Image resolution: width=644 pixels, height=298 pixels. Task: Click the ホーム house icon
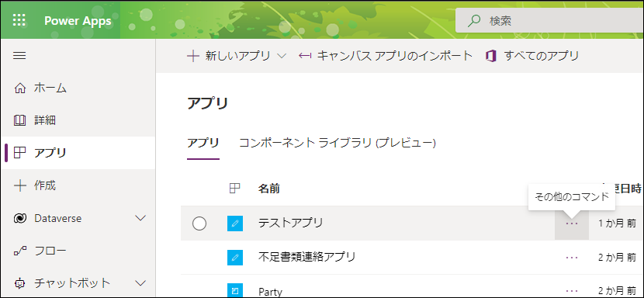point(19,88)
